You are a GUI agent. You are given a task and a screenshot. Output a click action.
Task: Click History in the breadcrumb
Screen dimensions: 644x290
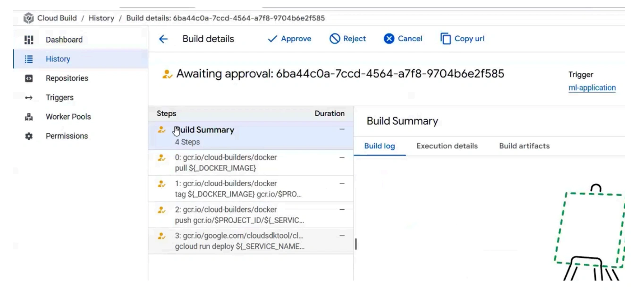(x=102, y=18)
